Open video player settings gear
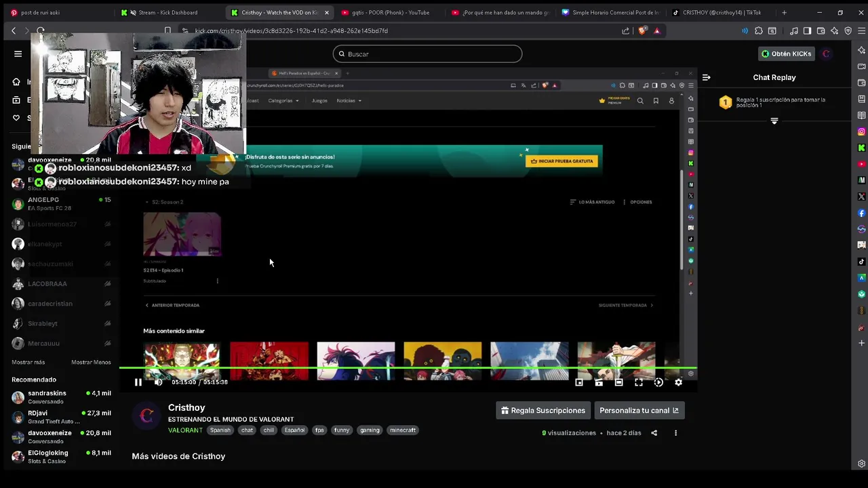The width and height of the screenshot is (868, 488). (678, 382)
